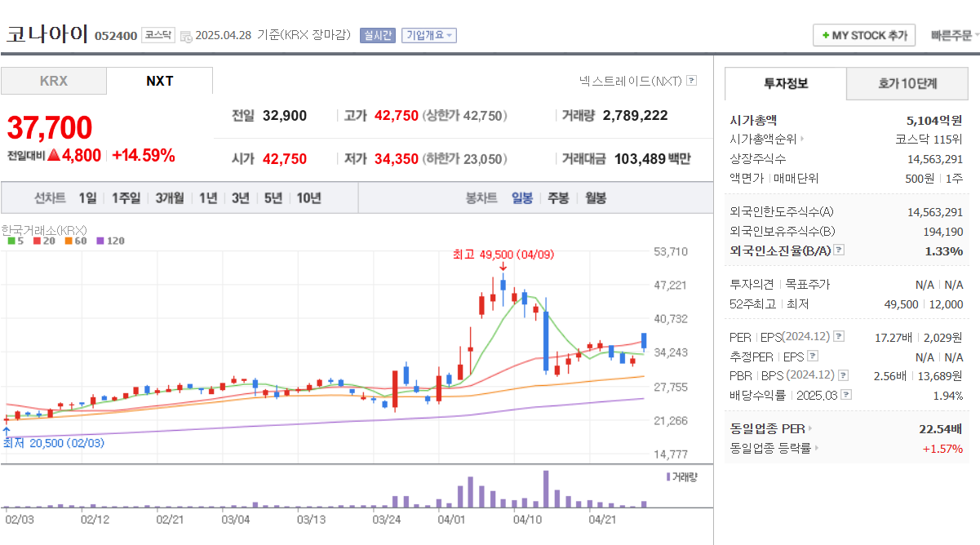This screenshot has height=545, width=980.
Task: Click the 배당수익률 value 1.94%
Action: pyautogui.click(x=947, y=395)
